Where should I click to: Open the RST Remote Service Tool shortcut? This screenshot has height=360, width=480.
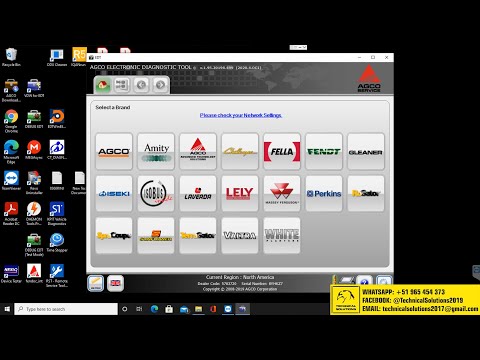pos(57,276)
